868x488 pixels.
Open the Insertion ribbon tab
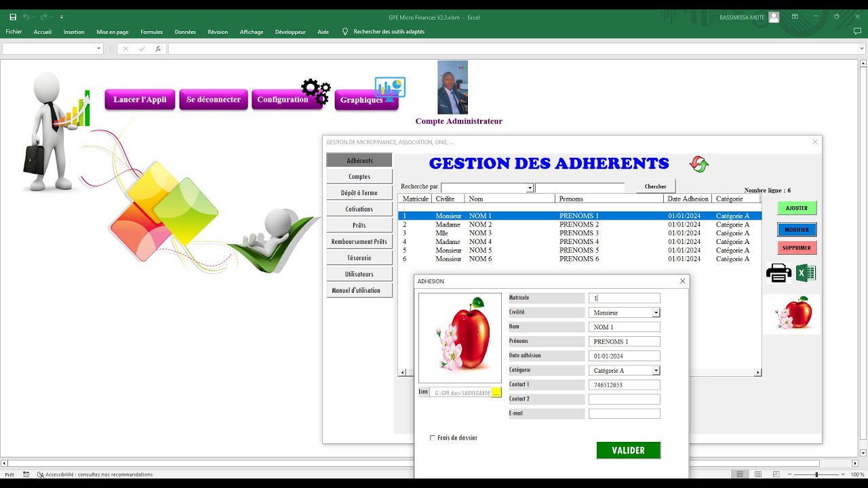click(x=74, y=32)
